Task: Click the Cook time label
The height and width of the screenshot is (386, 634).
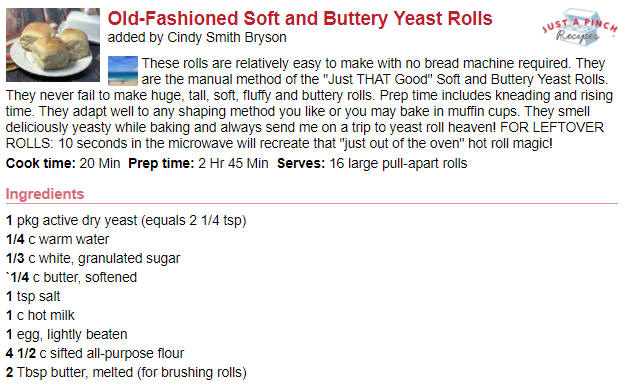Action: tap(40, 163)
